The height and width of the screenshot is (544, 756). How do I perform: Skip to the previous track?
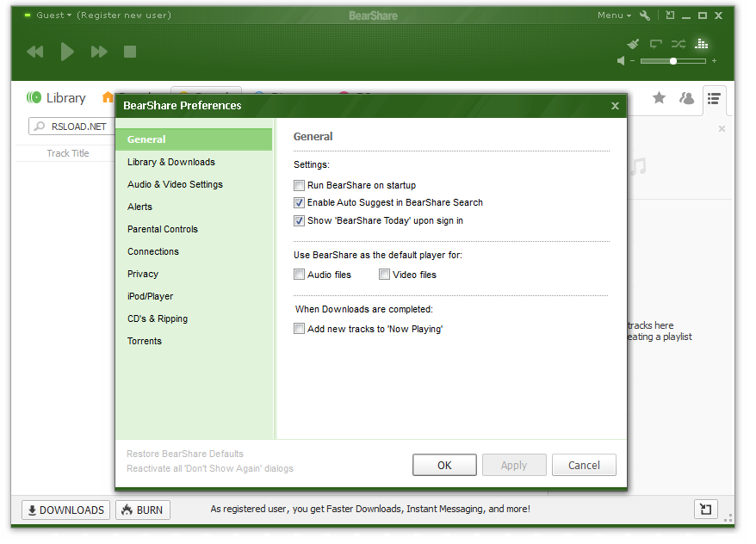click(34, 52)
